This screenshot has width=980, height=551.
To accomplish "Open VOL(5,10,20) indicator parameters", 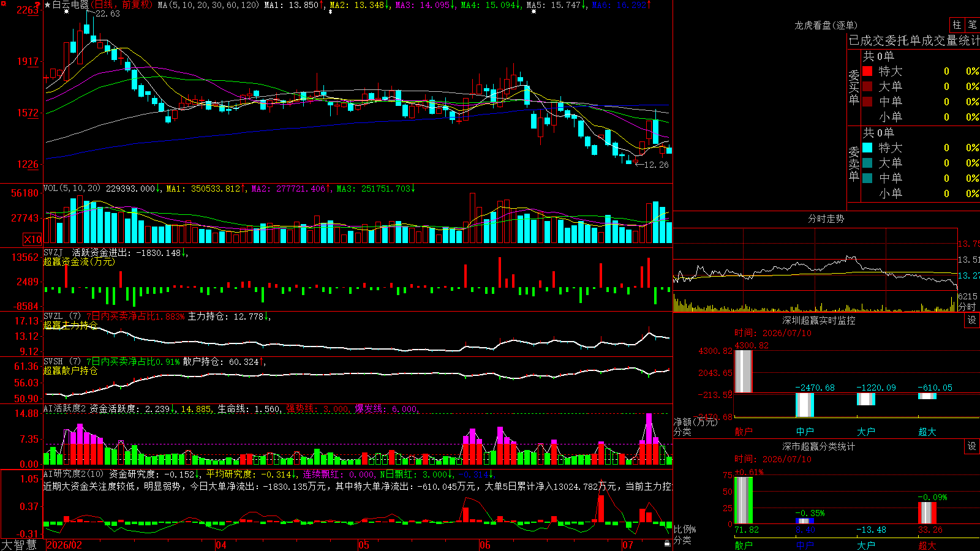I will click(72, 188).
